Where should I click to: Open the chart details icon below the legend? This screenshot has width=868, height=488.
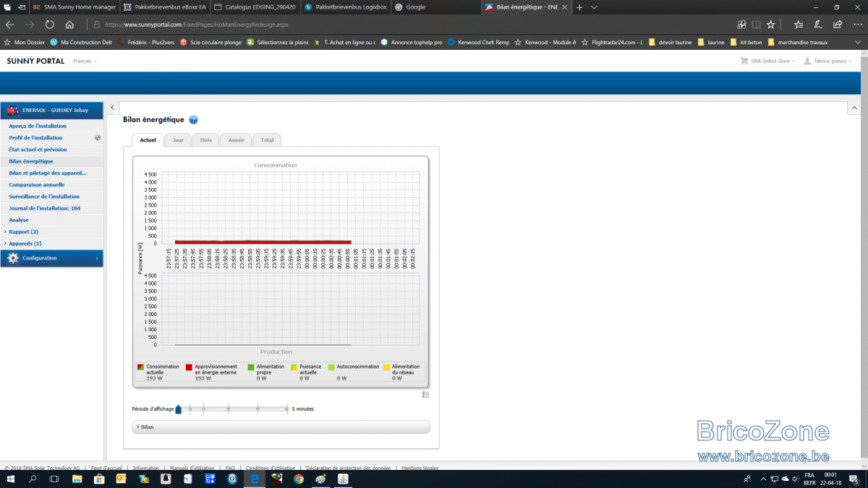(x=425, y=394)
